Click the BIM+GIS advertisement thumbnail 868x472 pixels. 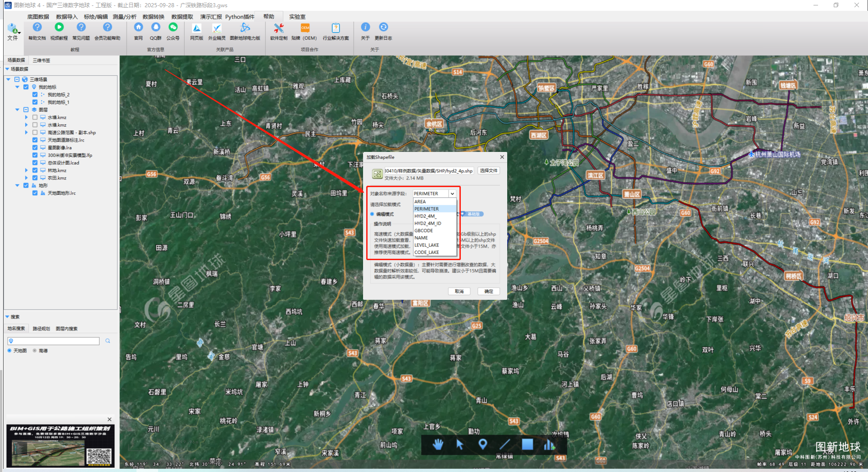[x=60, y=445]
